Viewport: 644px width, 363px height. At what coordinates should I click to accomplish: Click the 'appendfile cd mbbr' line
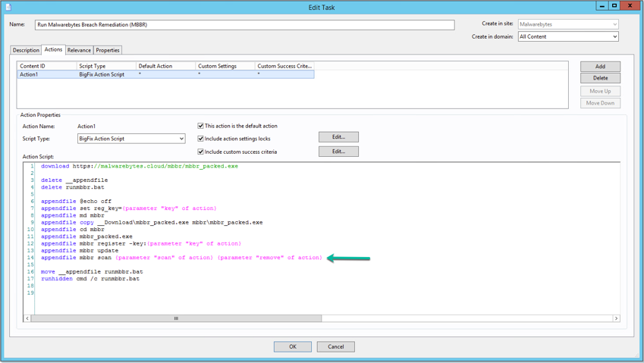tap(73, 230)
